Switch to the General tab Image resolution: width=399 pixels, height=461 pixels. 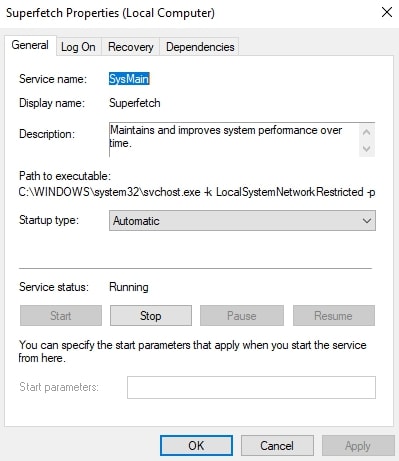[x=30, y=45]
